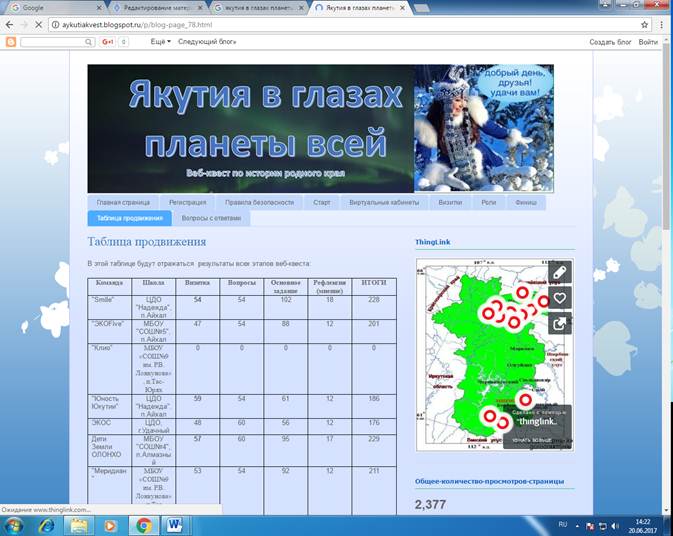The image size is (673, 536).
Task: Click the ИТОГИ column header
Action: [x=374, y=286]
